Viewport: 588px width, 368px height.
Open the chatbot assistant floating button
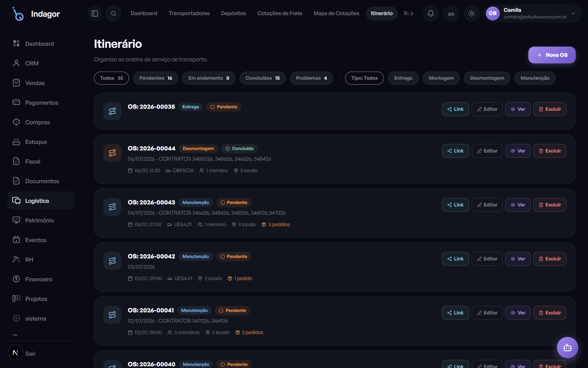(x=567, y=348)
